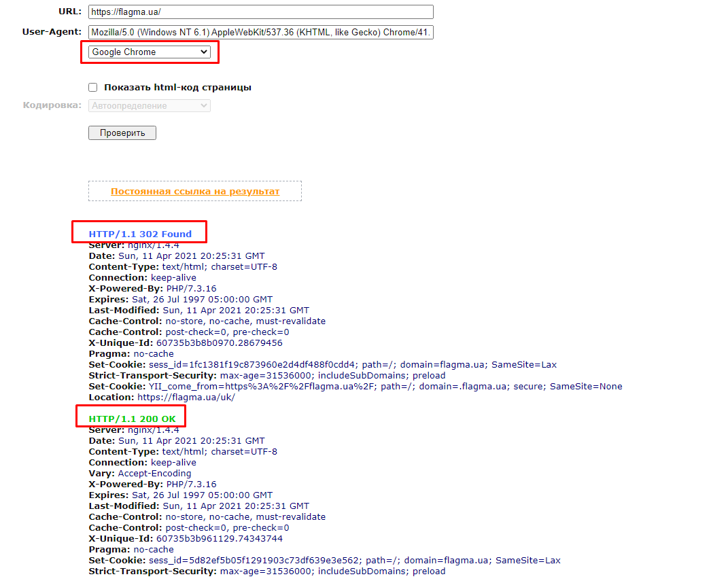The height and width of the screenshot is (581, 728).
Task: Focus the User-Agent text field
Action: point(260,32)
